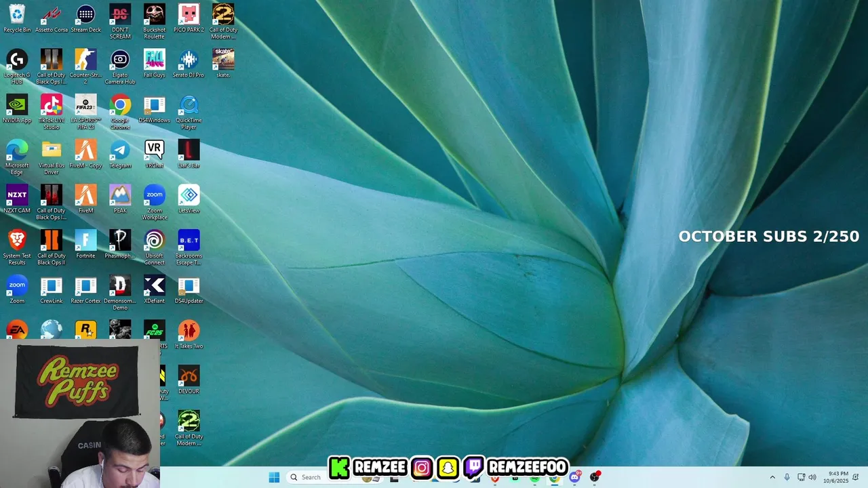
Task: Open the Virtual Bus Driver folder
Action: [52, 157]
